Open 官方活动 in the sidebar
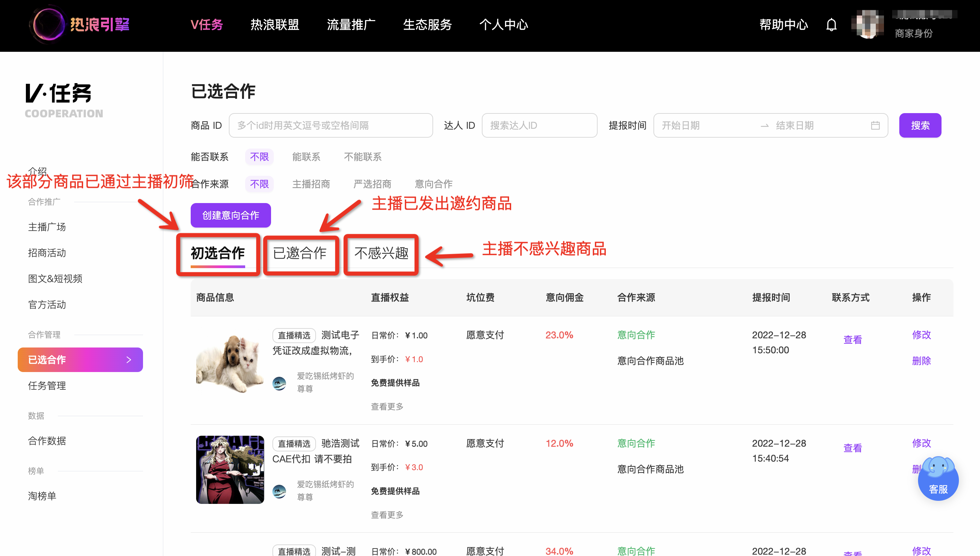980x556 pixels. coord(47,305)
